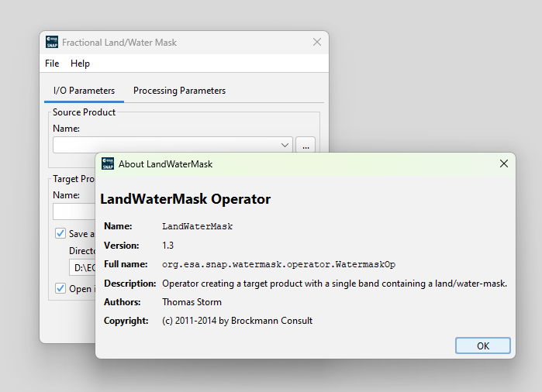The image size is (542, 392).
Task: Switch to the Processing Parameters tab
Action: pyautogui.click(x=179, y=91)
